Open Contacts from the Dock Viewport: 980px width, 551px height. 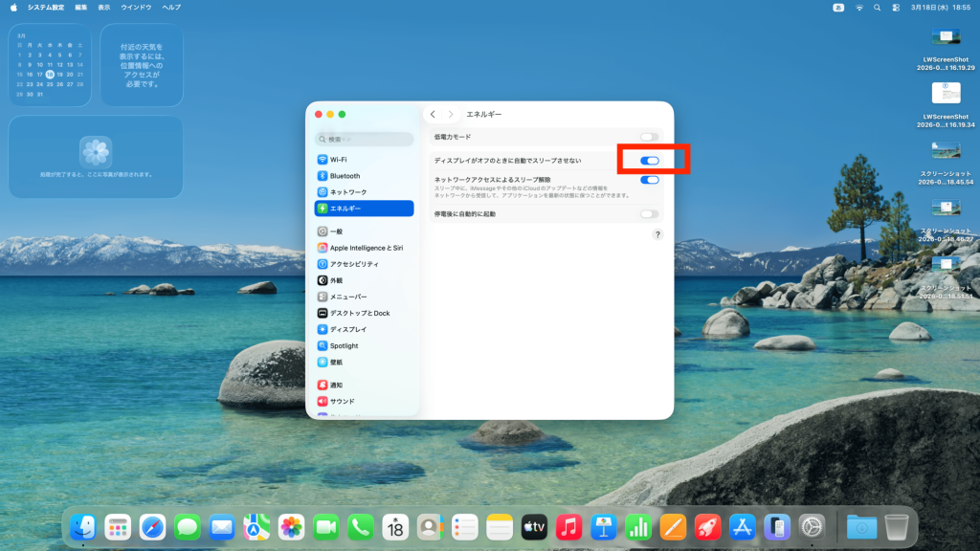(430, 527)
